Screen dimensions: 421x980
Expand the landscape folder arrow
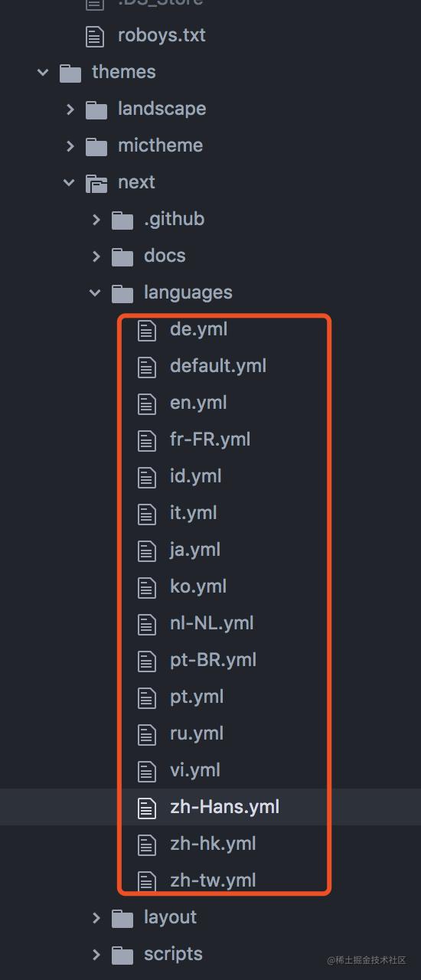click(70, 109)
